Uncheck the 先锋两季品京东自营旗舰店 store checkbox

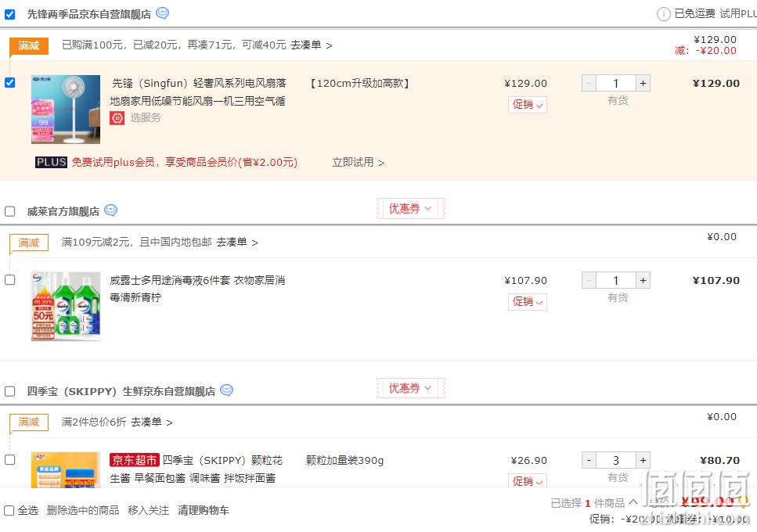click(9, 14)
